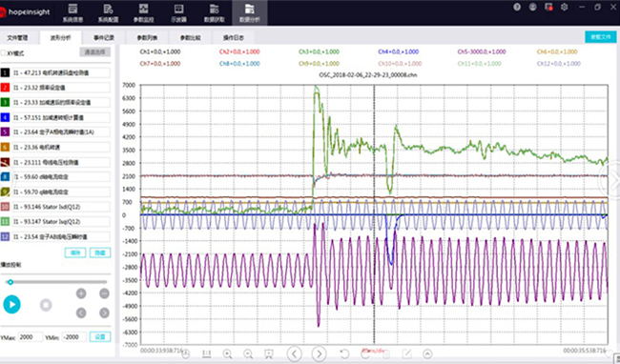Image resolution: width=620 pixels, height=364 pixels.
Task: Expand the right side panel chevron
Action: [613, 181]
